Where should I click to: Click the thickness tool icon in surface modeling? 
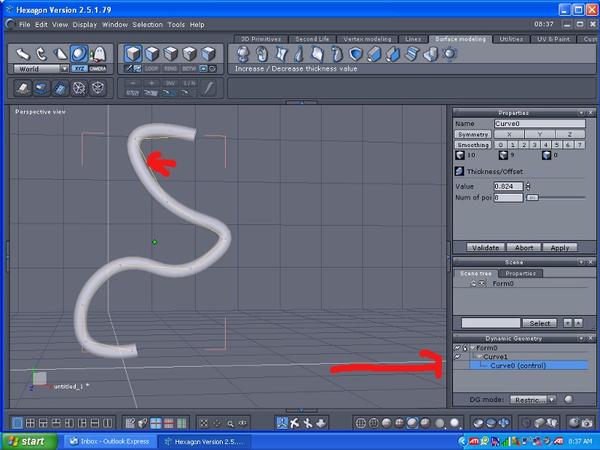374,54
